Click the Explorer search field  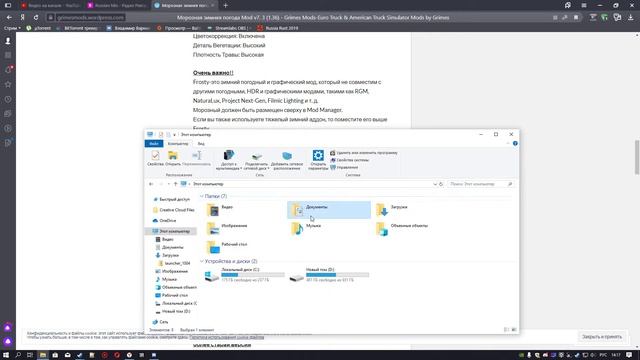click(480, 184)
